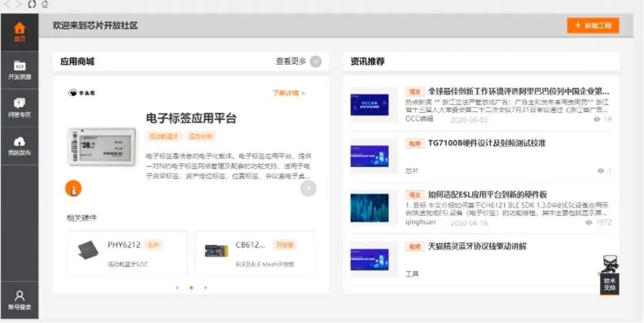Click the 开发板 tag on CB612
Viewport: 644px width, 323px height.
[x=285, y=245]
